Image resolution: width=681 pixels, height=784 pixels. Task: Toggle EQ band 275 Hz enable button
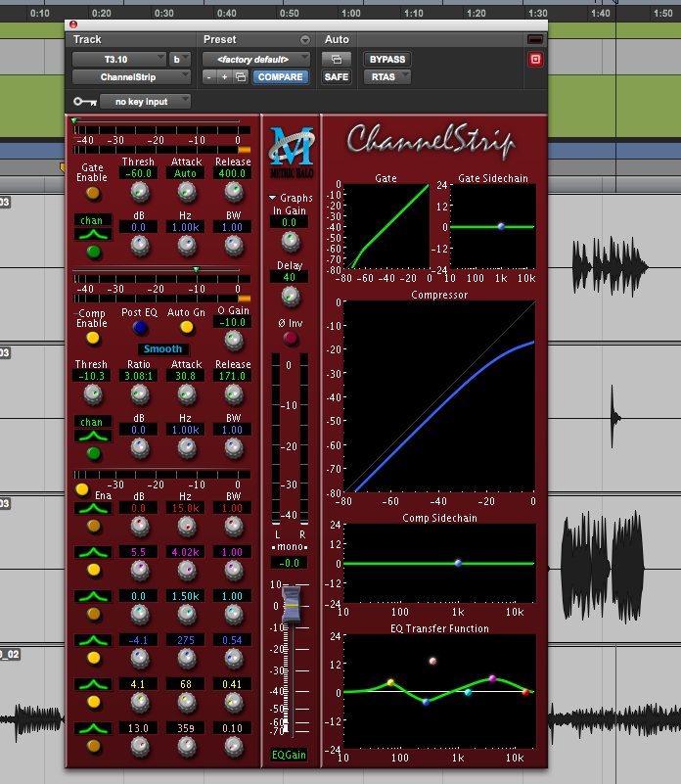point(94,658)
